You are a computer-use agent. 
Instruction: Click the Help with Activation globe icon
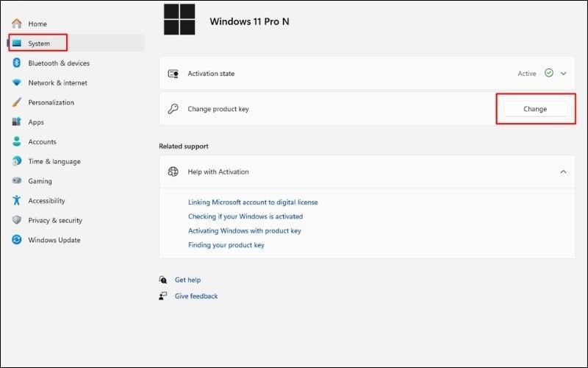point(173,171)
